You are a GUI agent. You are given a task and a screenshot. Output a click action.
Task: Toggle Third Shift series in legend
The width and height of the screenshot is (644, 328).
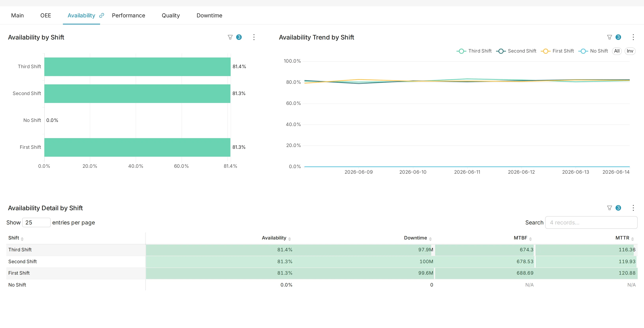tap(474, 51)
